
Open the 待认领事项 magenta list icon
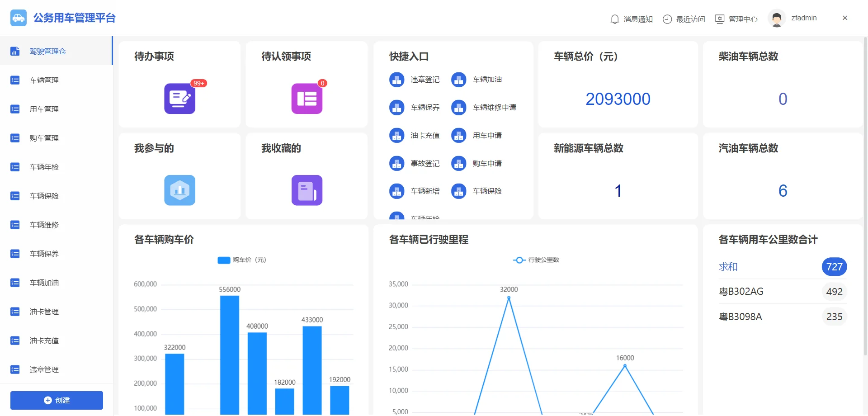[307, 99]
